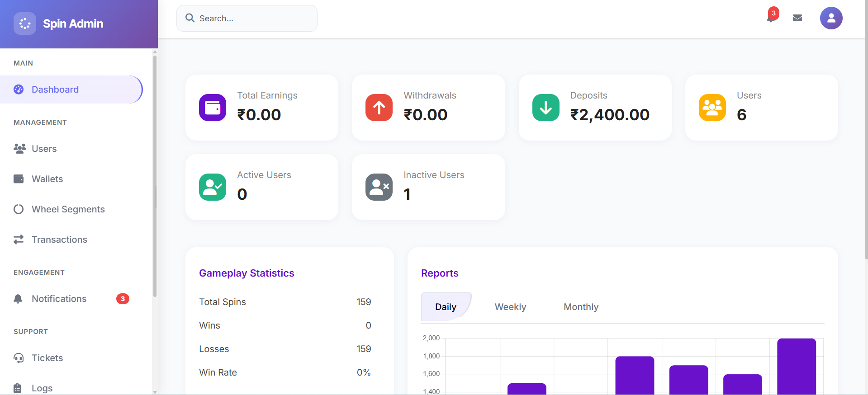Open Transactions from the sidebar
The image size is (868, 395).
(59, 240)
